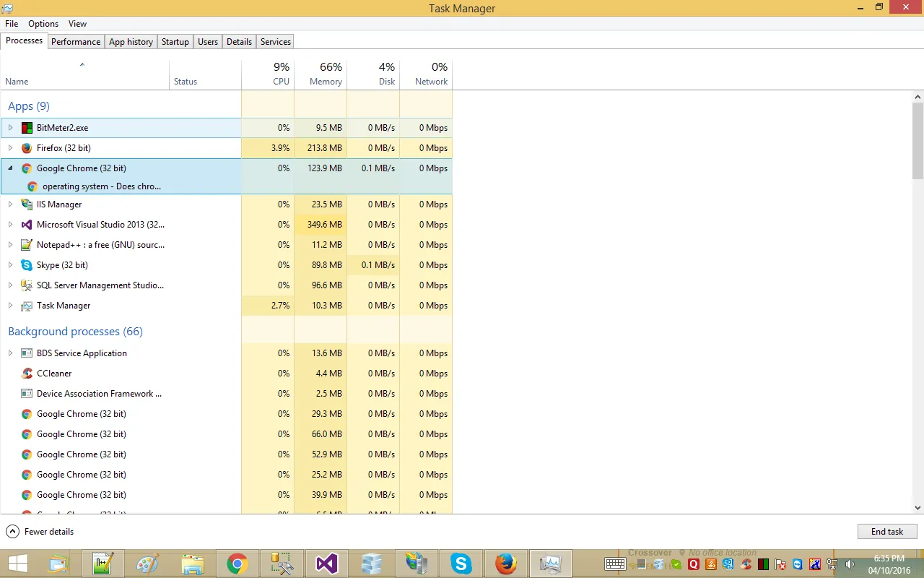Click the CCleaner background process icon

tap(27, 374)
